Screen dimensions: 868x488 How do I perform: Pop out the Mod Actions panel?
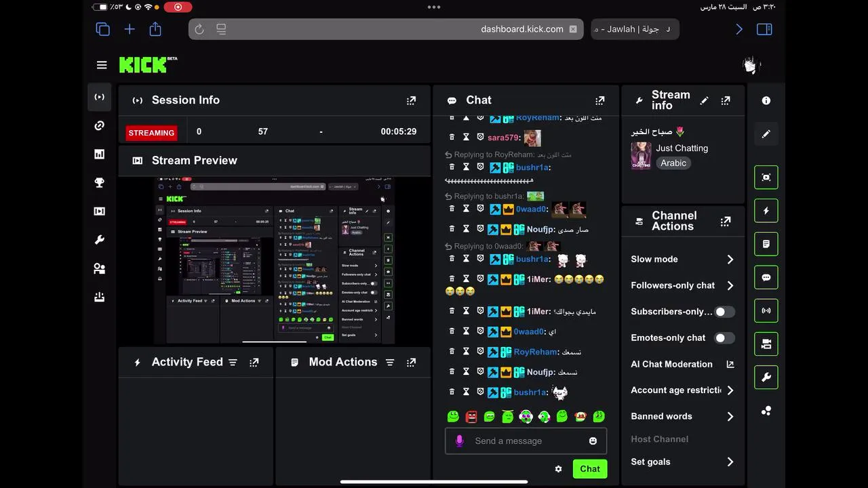point(411,363)
